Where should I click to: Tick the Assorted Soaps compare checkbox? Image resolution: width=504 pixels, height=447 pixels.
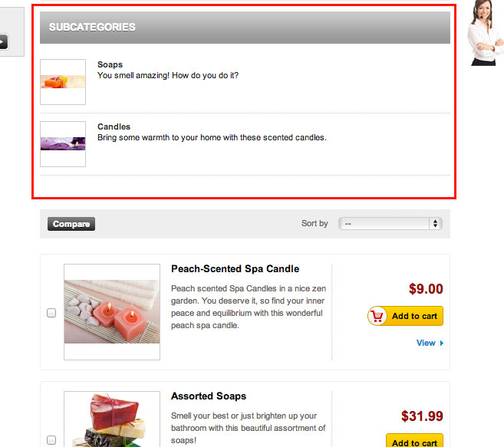[51, 440]
